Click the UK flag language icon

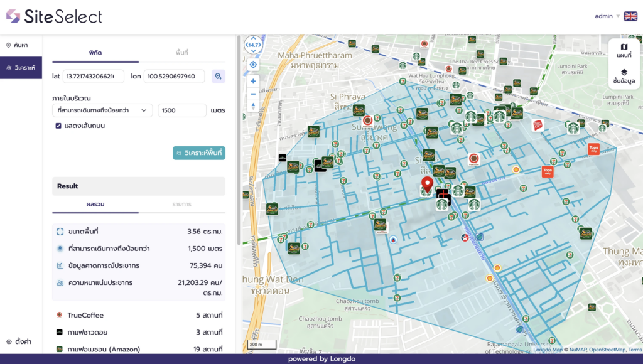click(x=630, y=16)
